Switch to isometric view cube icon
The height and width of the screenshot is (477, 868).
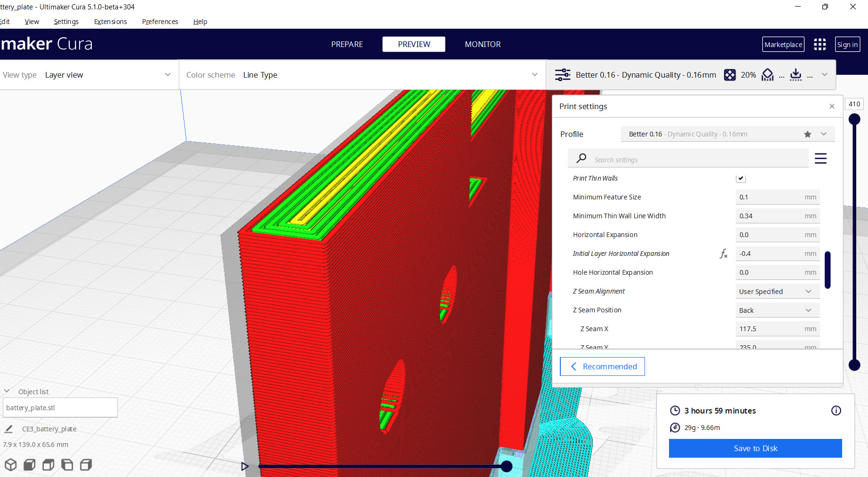coord(10,464)
